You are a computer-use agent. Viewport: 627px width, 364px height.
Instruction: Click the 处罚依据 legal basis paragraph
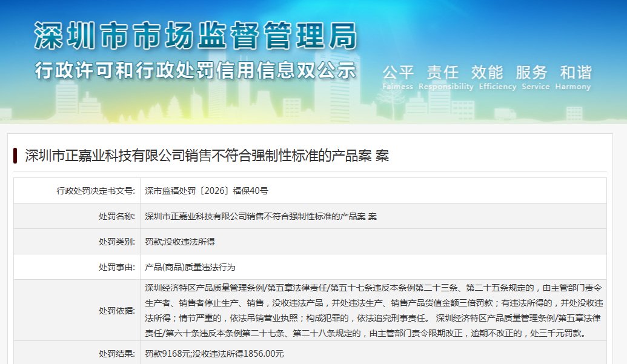pos(374,311)
